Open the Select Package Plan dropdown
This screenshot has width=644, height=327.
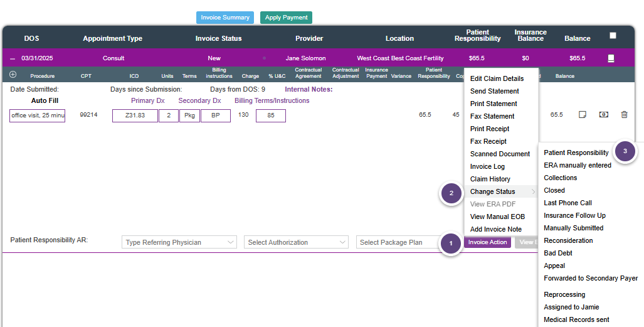pos(401,242)
